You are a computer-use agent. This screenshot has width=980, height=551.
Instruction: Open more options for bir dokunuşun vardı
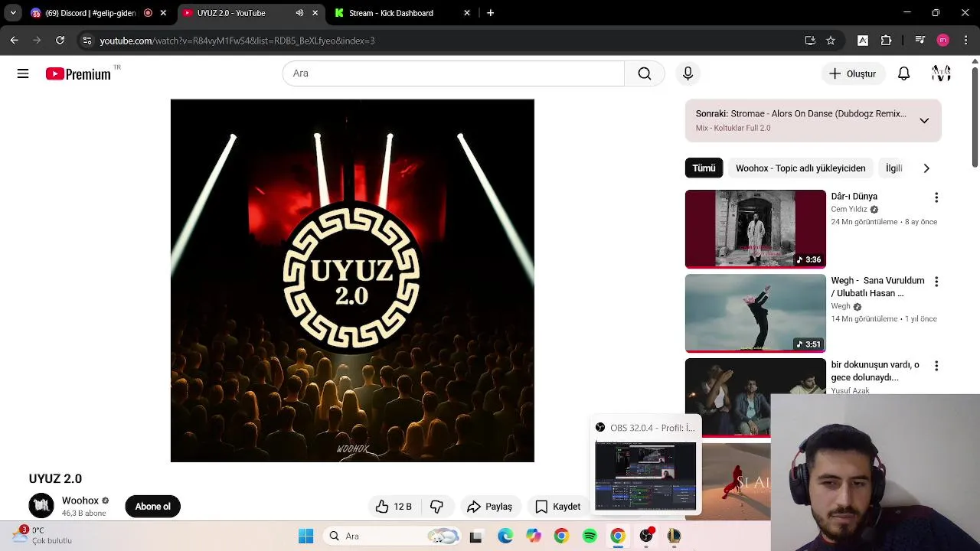(x=936, y=366)
